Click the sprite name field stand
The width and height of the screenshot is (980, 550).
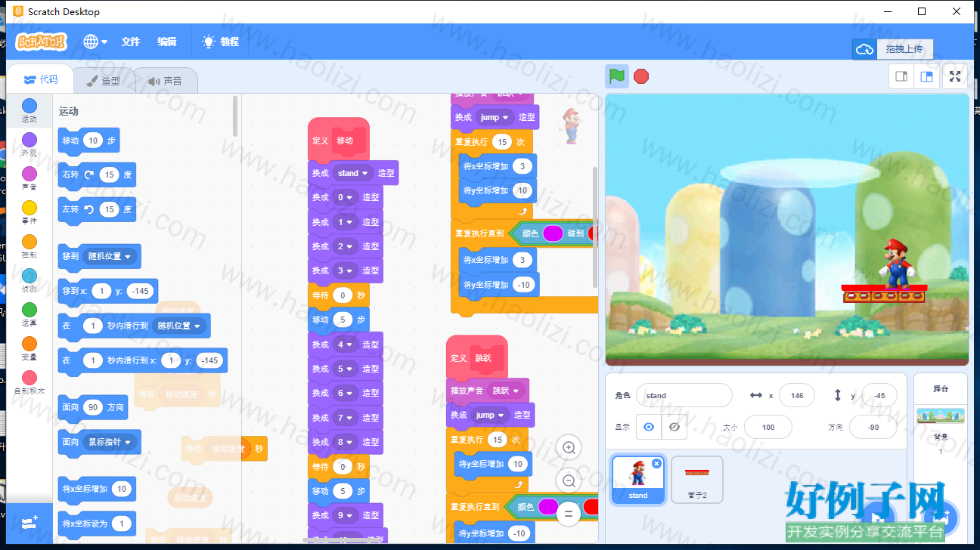[684, 395]
